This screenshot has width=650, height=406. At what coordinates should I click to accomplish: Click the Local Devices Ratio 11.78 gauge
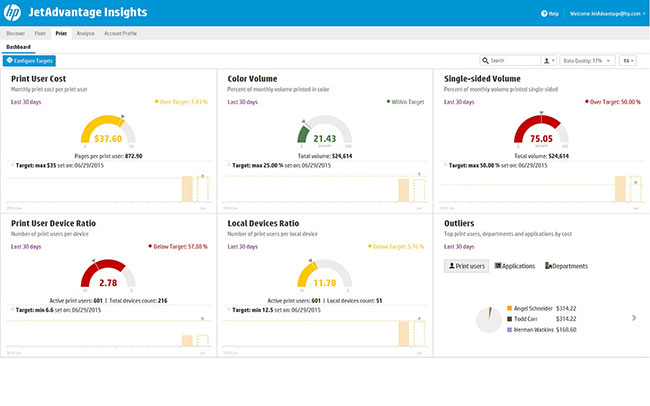[325, 275]
